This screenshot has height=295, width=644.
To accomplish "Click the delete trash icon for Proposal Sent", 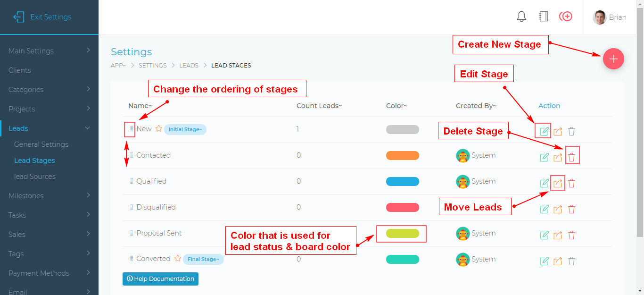I will (x=571, y=235).
